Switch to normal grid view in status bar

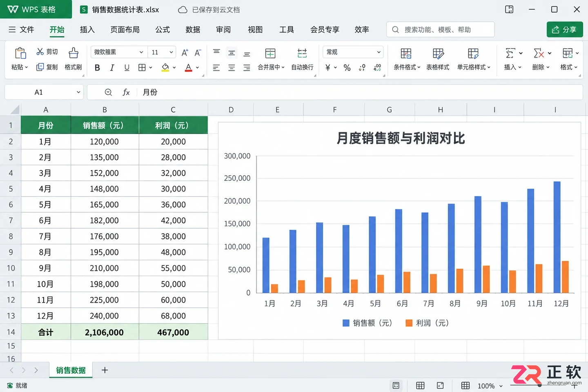click(x=420, y=385)
